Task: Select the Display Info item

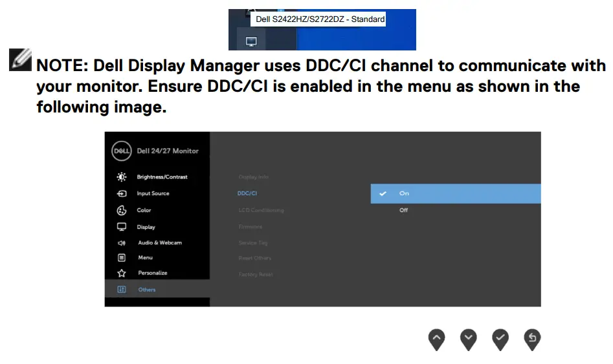Action: [253, 177]
